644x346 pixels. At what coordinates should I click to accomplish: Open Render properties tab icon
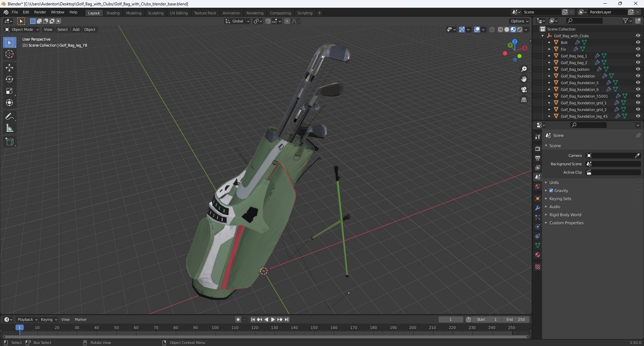[538, 149]
